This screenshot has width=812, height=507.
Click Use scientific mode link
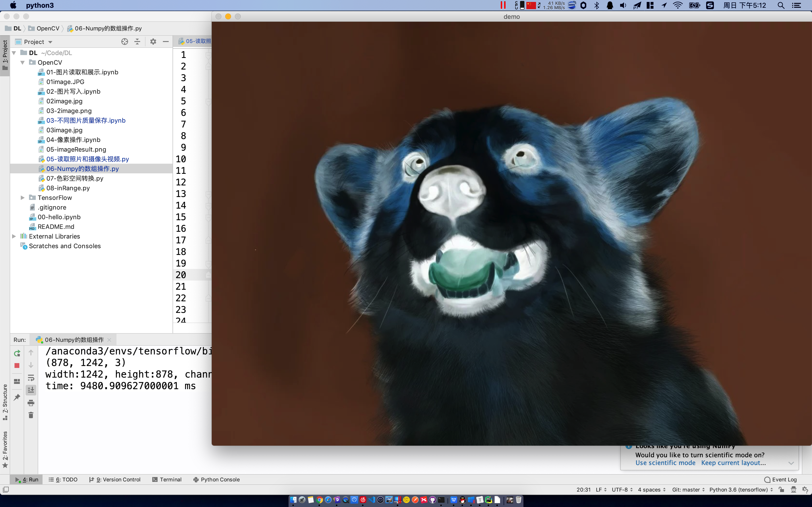pos(665,463)
